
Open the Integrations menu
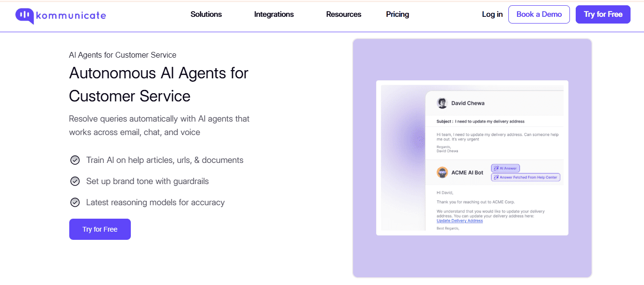274,14
